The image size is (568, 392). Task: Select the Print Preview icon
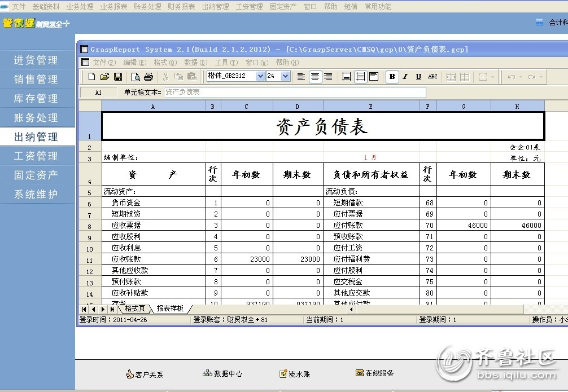pos(136,77)
